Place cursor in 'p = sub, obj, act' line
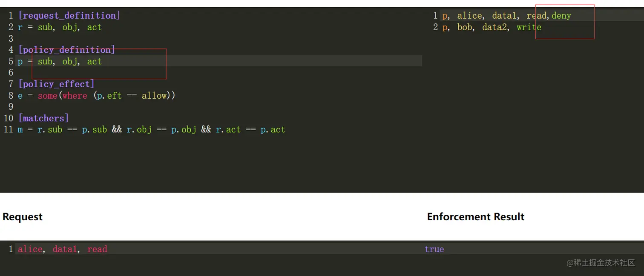 point(60,61)
